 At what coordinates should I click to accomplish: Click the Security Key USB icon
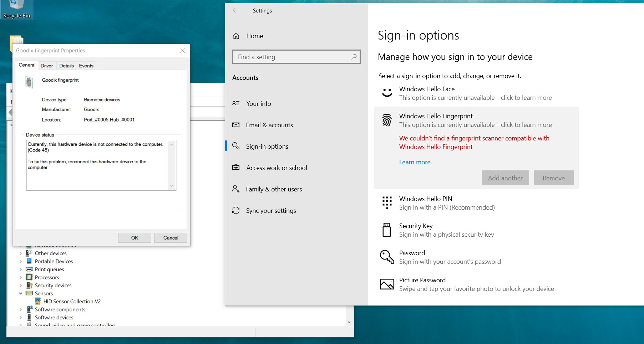point(387,230)
